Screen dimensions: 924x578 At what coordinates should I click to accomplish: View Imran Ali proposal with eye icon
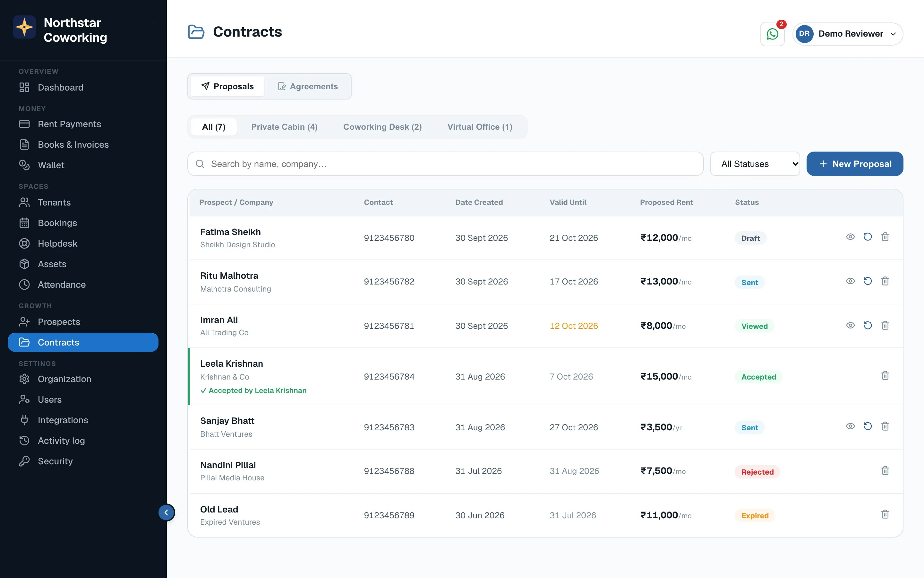[850, 326]
